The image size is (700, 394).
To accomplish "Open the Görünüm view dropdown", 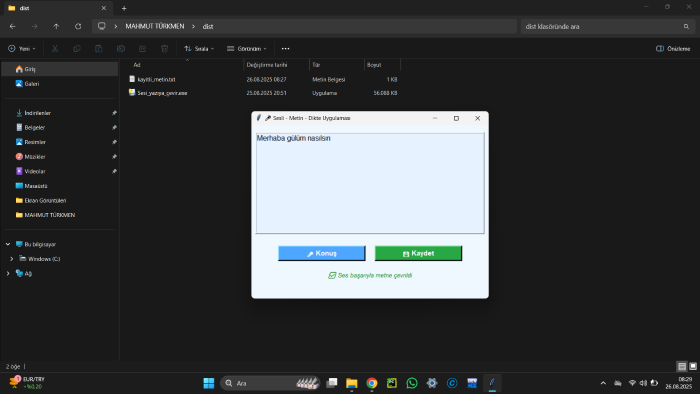I will point(246,49).
